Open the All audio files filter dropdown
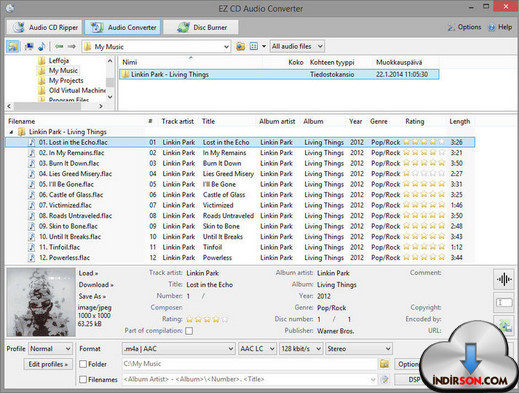The image size is (519, 393). [x=297, y=46]
